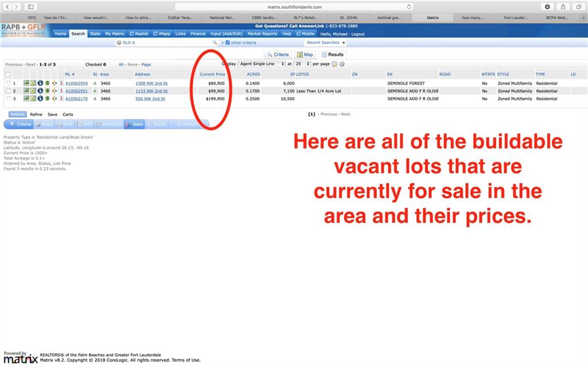Click the Stats button in actions bar
588x367 pixels.
point(134,124)
